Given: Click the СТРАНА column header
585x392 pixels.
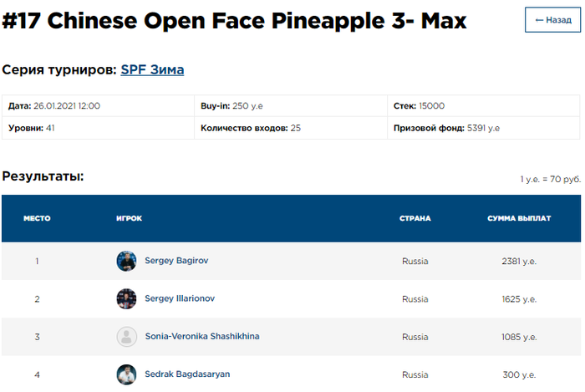Looking at the screenshot, I should click(x=415, y=218).
